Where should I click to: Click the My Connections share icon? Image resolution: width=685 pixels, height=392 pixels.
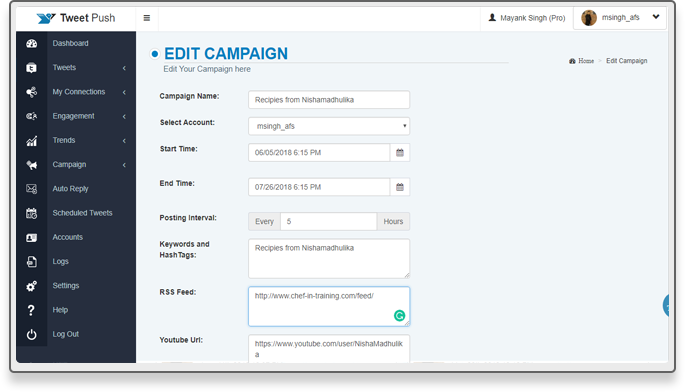[31, 92]
